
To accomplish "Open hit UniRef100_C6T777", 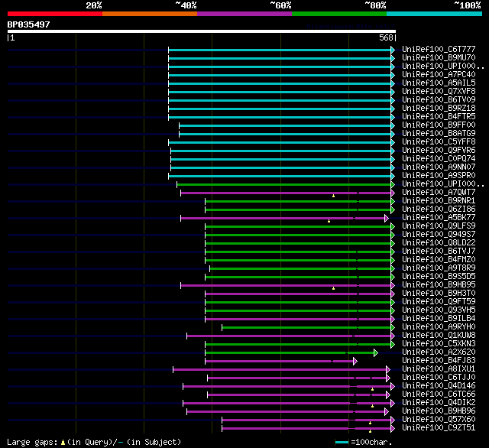I will pos(439,49).
